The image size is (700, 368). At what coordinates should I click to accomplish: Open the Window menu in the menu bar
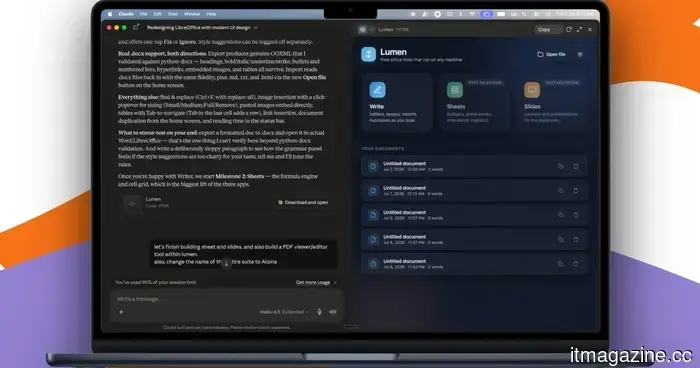tap(192, 14)
